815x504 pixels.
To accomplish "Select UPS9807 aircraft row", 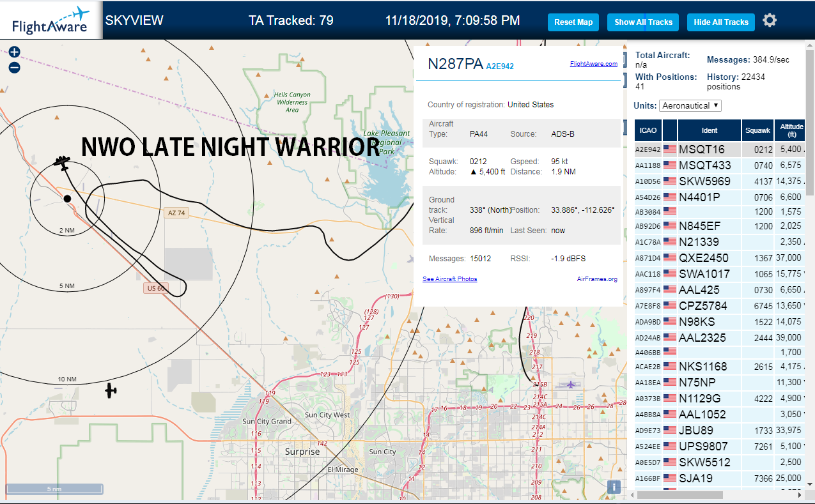I will [x=720, y=447].
